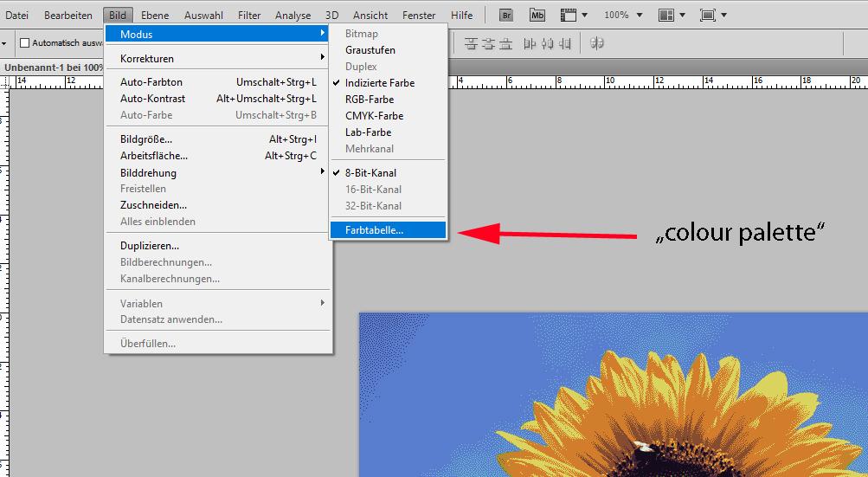Click the auto-align layers icon
868x477 pixels.
tap(596, 42)
